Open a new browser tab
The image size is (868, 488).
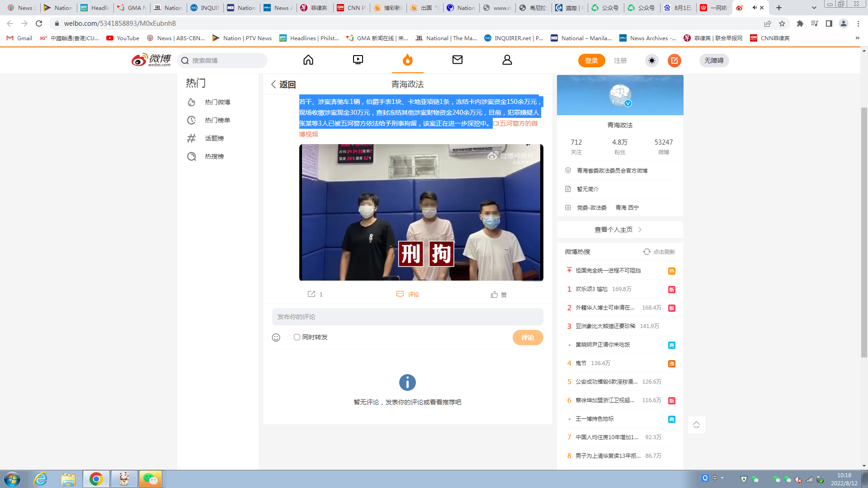(x=779, y=8)
